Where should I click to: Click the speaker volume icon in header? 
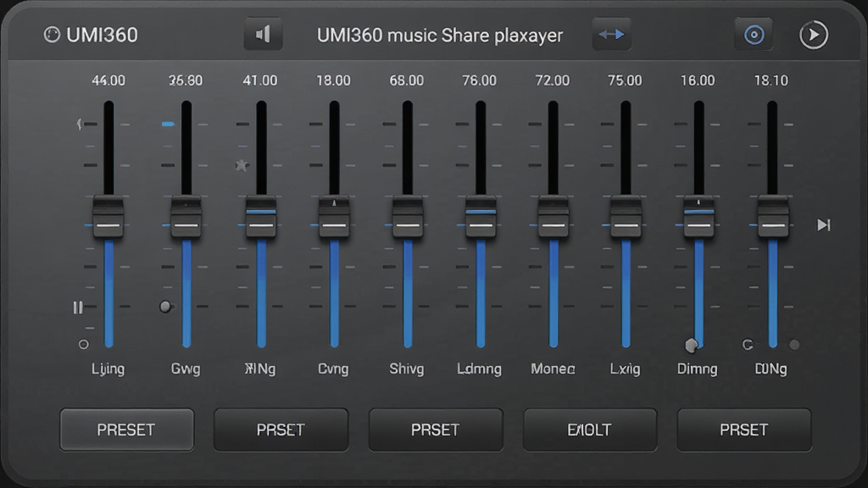point(263,34)
